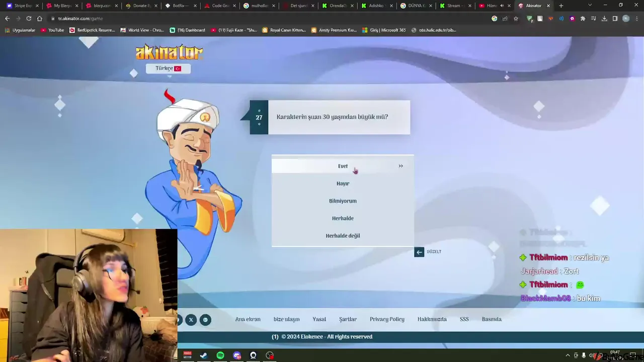
Task: Answer Hayır to the question
Action: pyautogui.click(x=343, y=184)
